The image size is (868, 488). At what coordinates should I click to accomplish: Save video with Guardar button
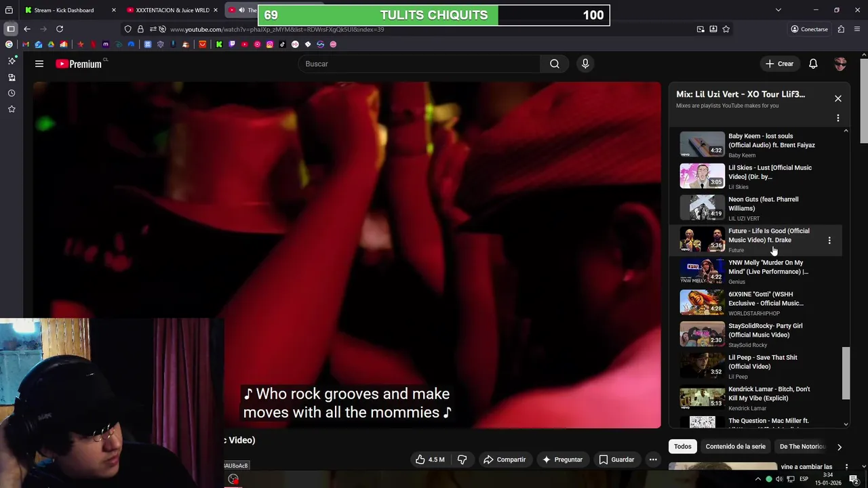coord(616,460)
